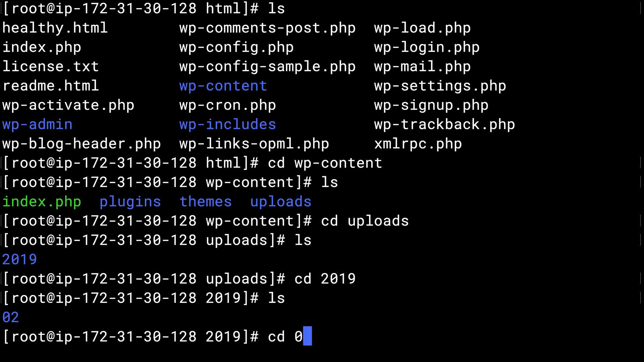Click the wp-settings.php file name
Image resolution: width=644 pixels, height=362 pixels.
(x=440, y=86)
